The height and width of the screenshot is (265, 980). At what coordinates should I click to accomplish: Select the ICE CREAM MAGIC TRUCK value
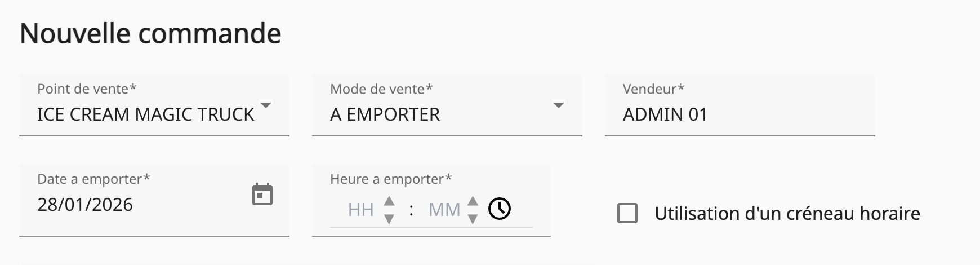coord(145,114)
